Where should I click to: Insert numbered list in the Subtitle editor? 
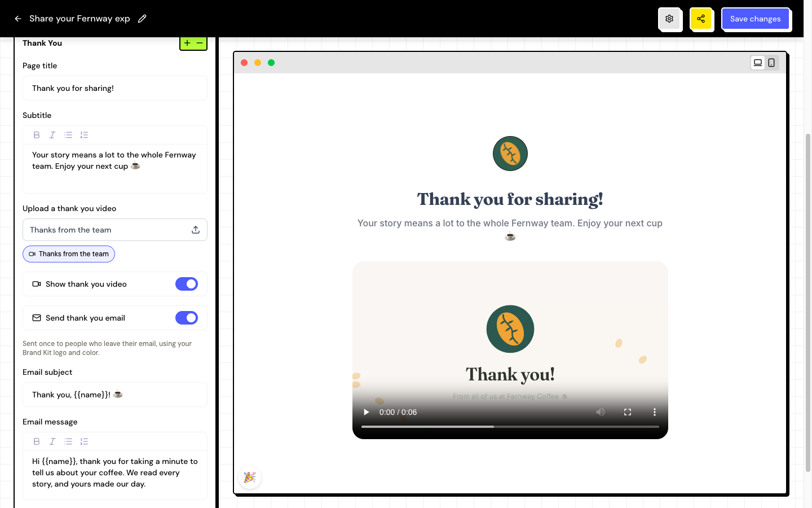click(84, 135)
